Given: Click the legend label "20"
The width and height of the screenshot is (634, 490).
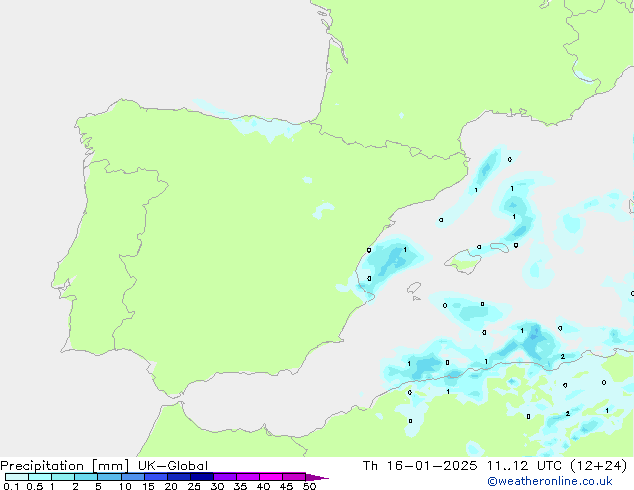Looking at the screenshot, I should [171, 486].
